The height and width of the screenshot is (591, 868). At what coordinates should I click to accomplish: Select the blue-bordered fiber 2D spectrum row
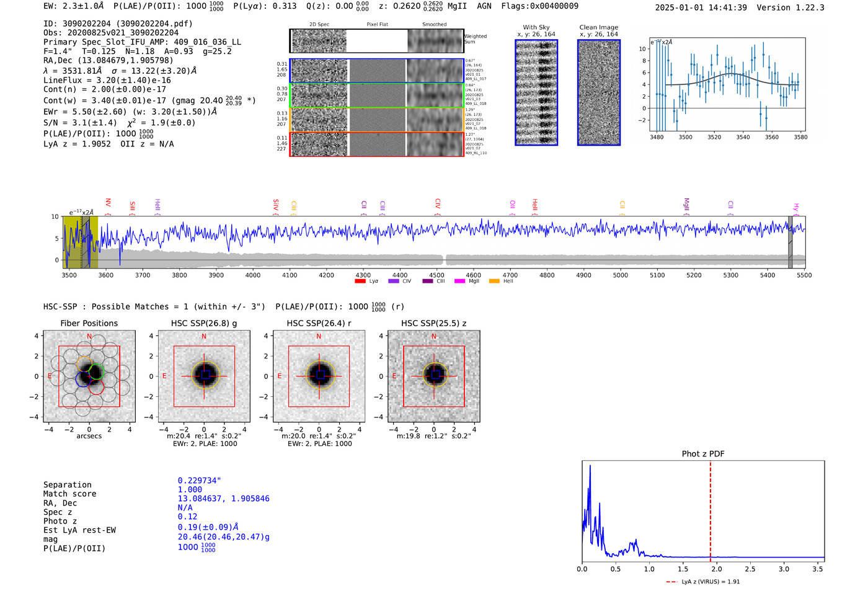point(376,71)
